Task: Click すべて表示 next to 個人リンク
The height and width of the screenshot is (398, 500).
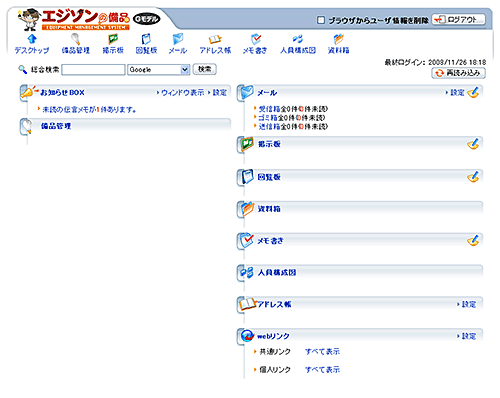Action: point(322,369)
